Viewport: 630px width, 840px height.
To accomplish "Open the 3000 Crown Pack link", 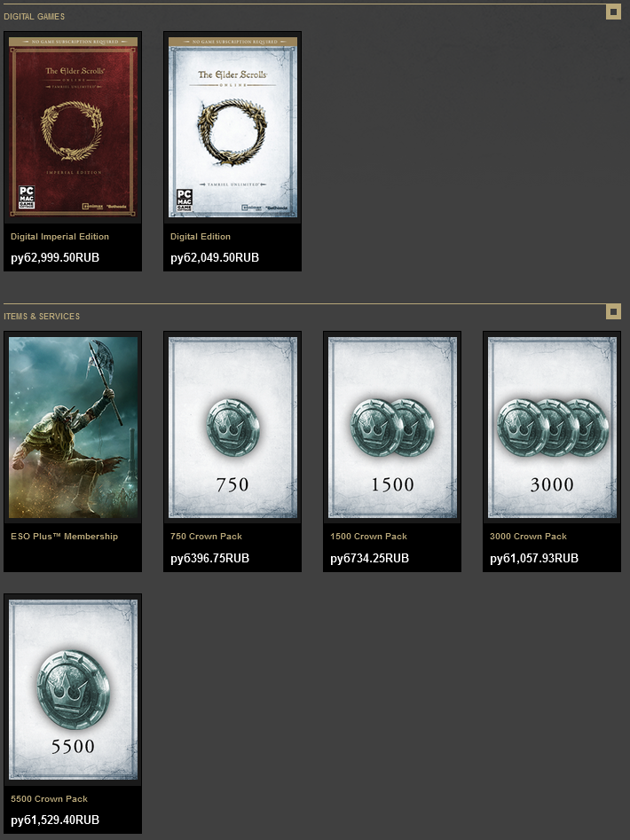I will (528, 537).
